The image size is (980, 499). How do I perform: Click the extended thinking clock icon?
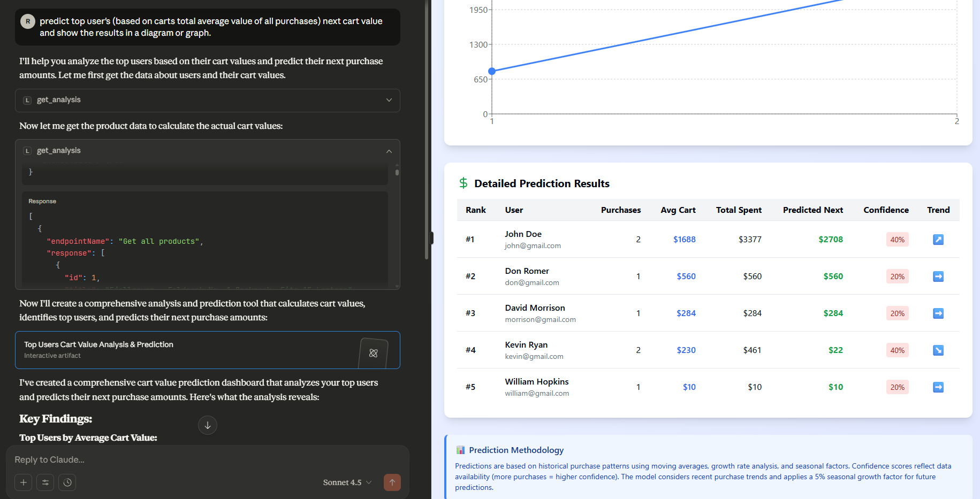pyautogui.click(x=67, y=482)
